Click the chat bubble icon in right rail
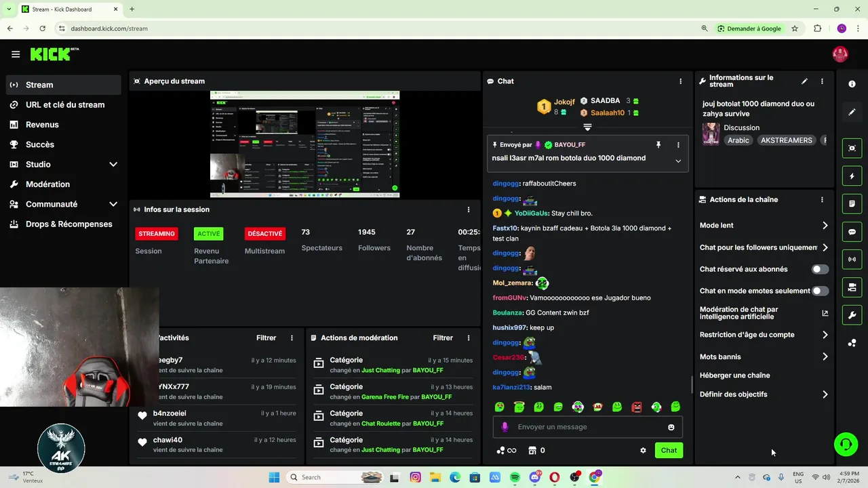868x488 pixels. (x=852, y=232)
